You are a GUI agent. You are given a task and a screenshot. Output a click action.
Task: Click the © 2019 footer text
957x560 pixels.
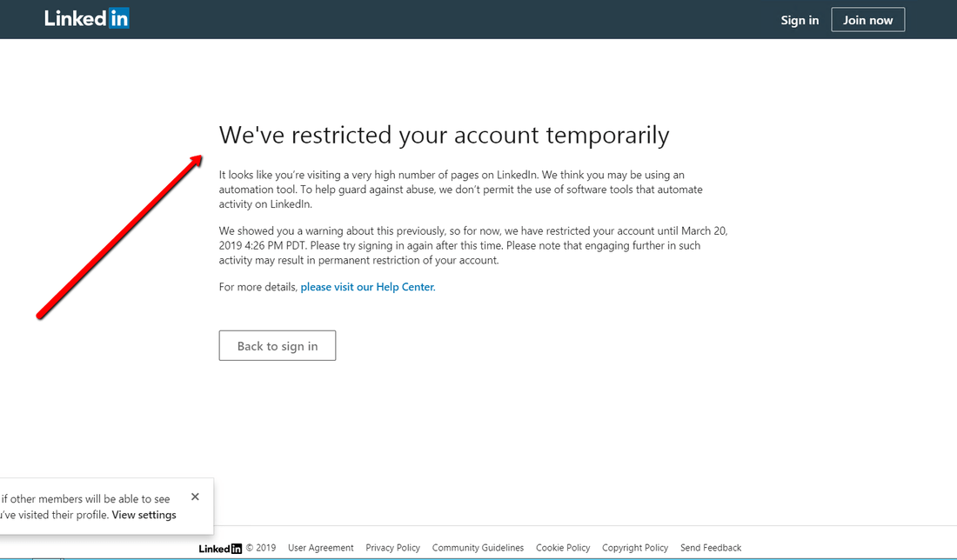coord(261,548)
